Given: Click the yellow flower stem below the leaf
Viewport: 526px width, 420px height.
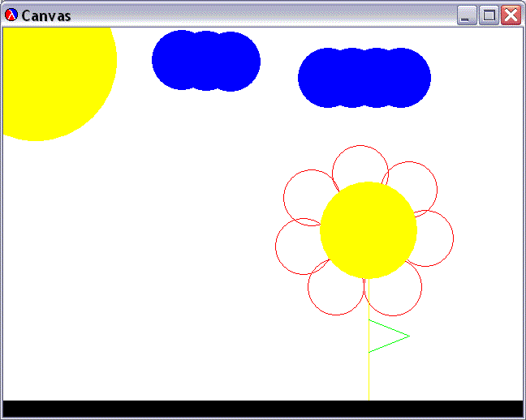Looking at the screenshot, I should [369, 377].
